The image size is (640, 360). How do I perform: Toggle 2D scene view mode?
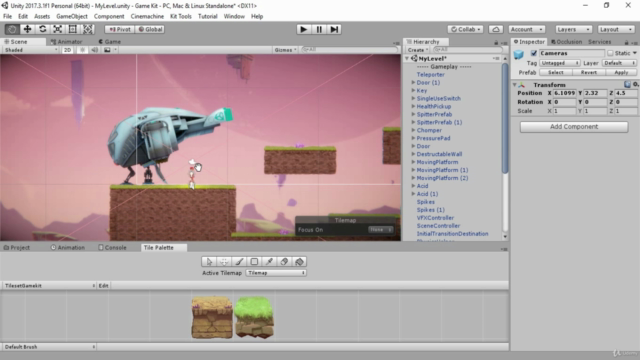[x=67, y=50]
